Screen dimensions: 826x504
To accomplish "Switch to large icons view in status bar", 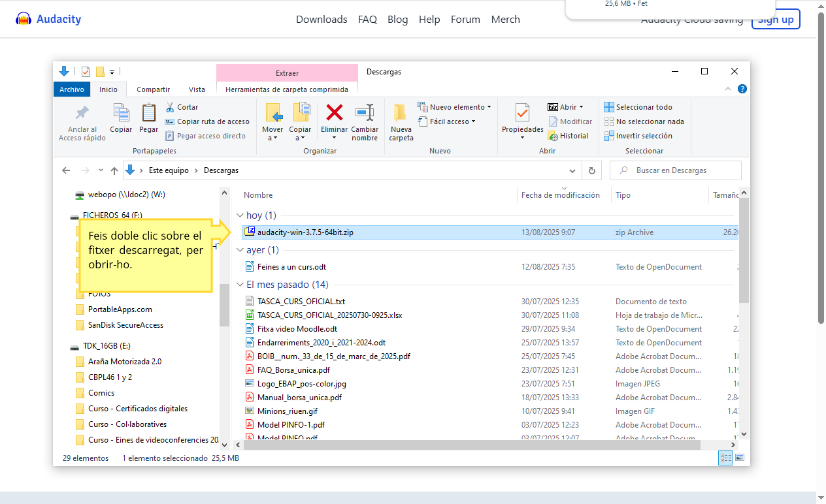I will pyautogui.click(x=740, y=458).
